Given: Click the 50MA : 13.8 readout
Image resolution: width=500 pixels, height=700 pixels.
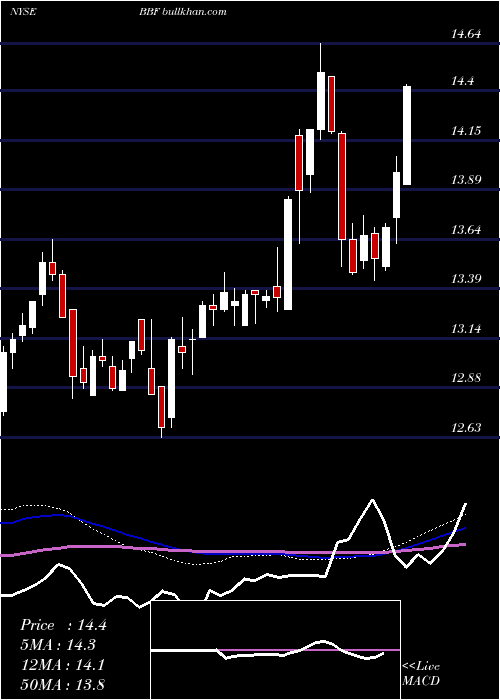Looking at the screenshot, I should click(63, 684).
